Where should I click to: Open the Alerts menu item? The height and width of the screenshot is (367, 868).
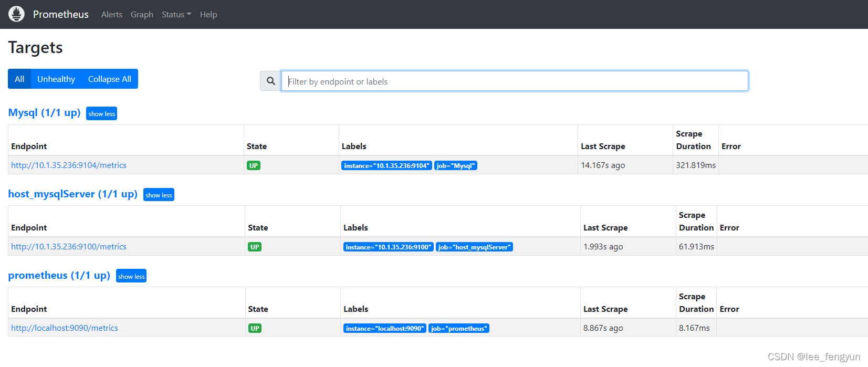point(112,14)
